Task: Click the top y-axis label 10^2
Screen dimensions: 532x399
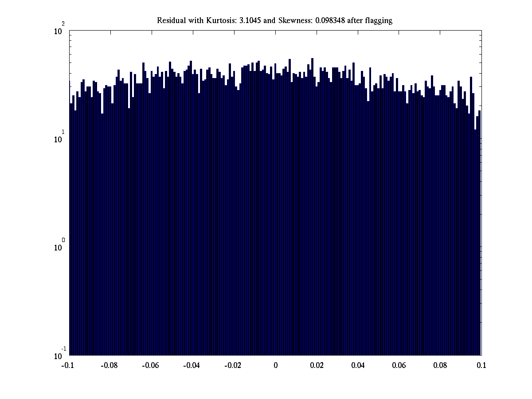Action: pyautogui.click(x=60, y=31)
